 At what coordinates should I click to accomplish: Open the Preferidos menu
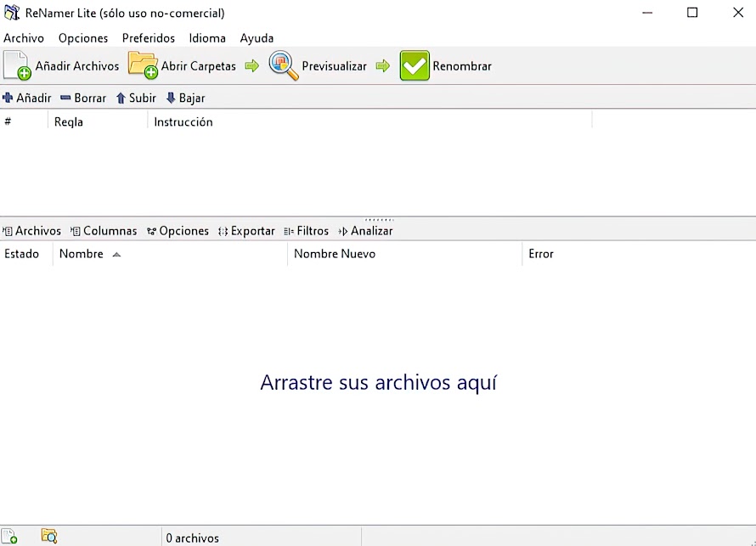(x=148, y=38)
